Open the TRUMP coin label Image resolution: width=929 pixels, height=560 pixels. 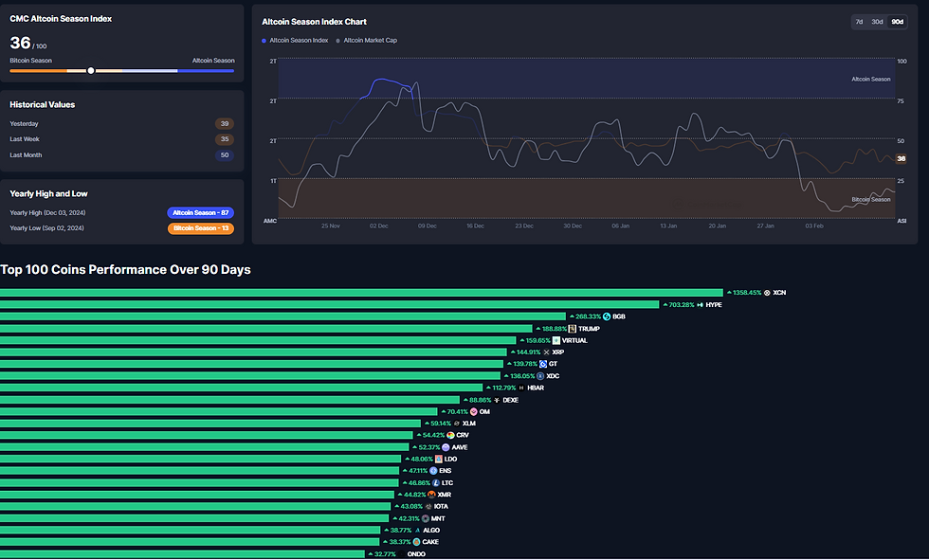point(589,329)
